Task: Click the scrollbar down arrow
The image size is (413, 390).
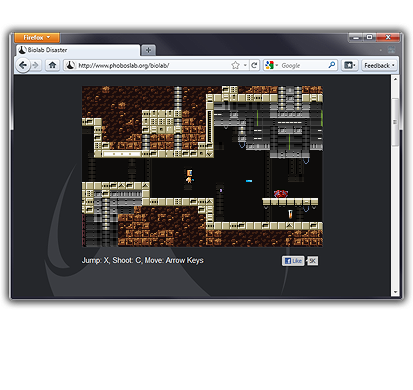Action: pyautogui.click(x=395, y=292)
